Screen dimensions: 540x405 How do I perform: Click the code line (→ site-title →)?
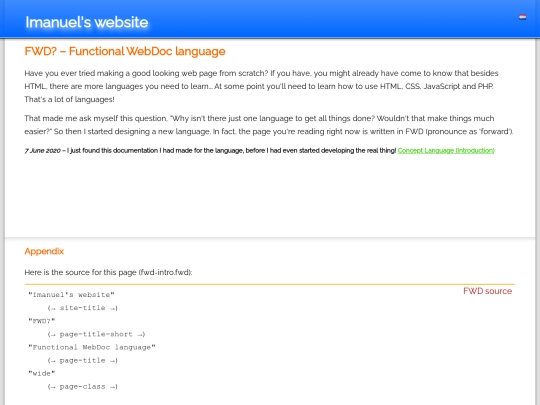[x=83, y=308]
